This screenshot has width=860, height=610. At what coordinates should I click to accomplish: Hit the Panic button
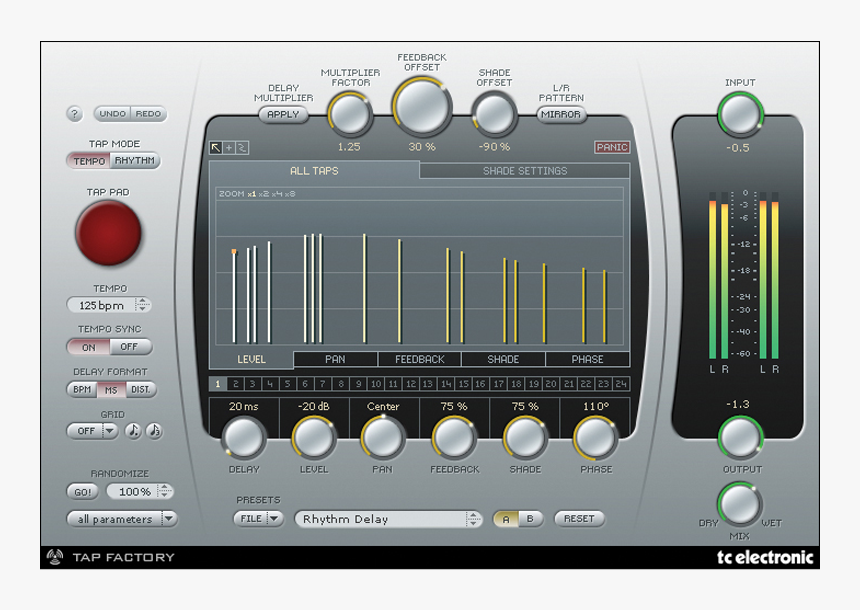point(612,147)
